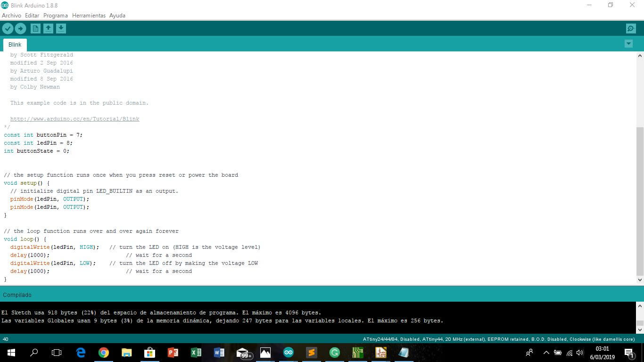Open the volume speaker tray icon

[x=580, y=353]
